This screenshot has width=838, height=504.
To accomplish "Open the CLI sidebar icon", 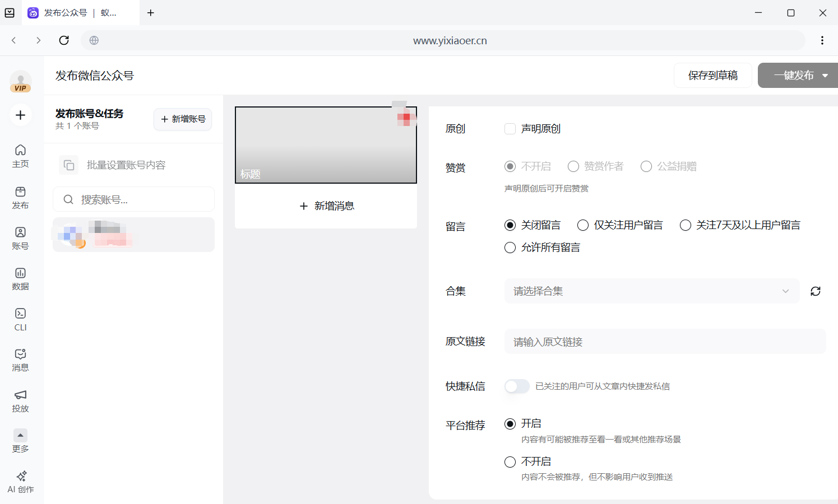I will pyautogui.click(x=20, y=319).
